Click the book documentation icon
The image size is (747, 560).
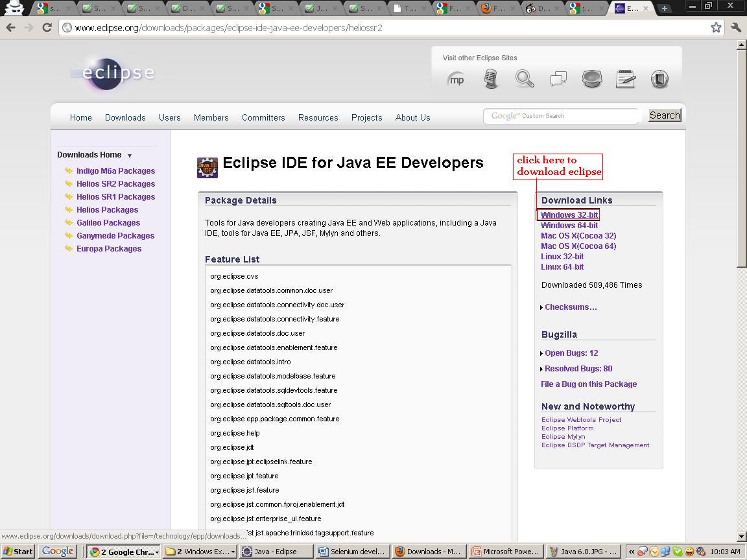660,78
